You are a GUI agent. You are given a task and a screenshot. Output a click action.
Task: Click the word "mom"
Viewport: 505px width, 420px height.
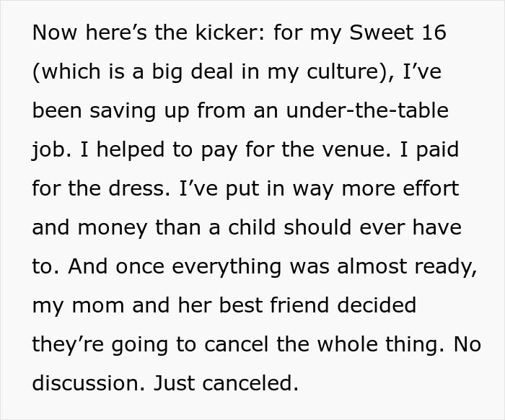tap(90, 305)
